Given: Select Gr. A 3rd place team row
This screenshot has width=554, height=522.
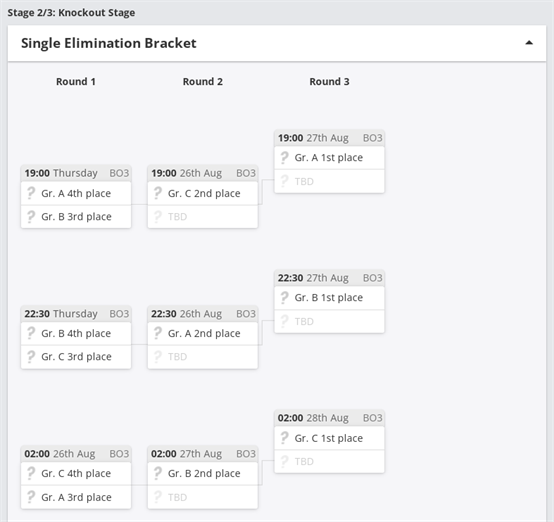Looking at the screenshot, I should pyautogui.click(x=76, y=497).
